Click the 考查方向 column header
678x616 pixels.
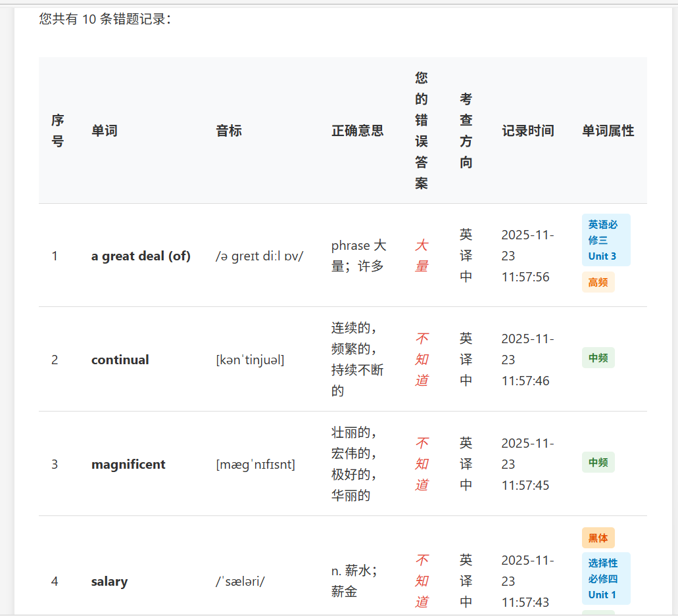coord(466,131)
